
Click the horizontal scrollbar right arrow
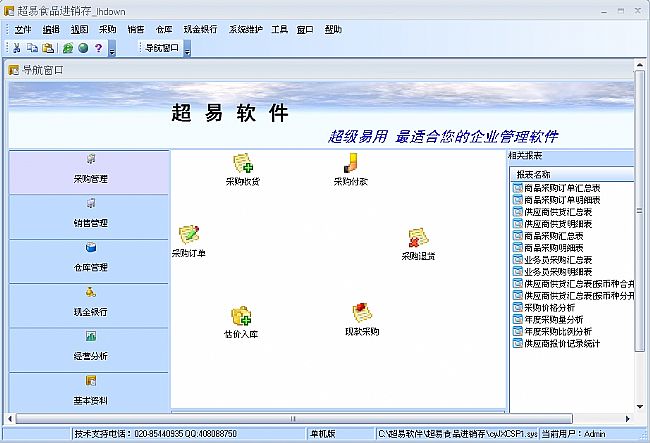coord(627,419)
